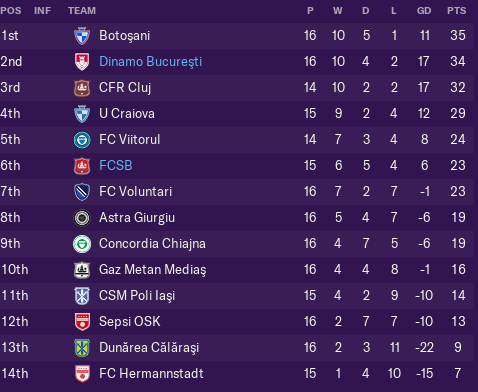Click the CSM Poli Iași crest
Viewport: 478px width, 392px height.
pyautogui.click(x=82, y=296)
